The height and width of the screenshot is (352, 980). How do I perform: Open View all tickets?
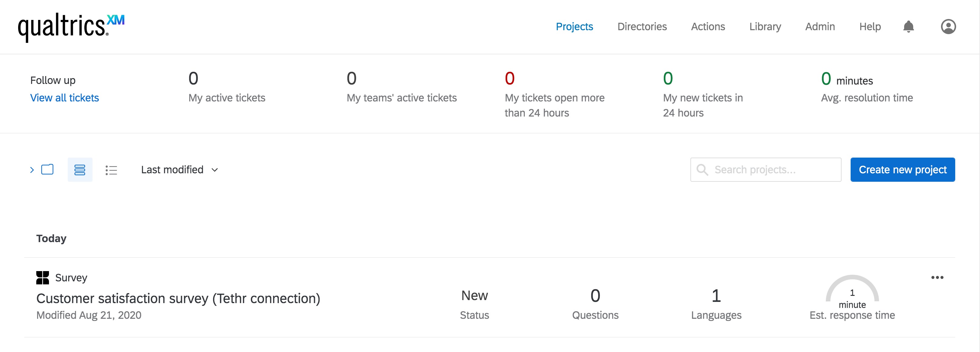tap(64, 98)
